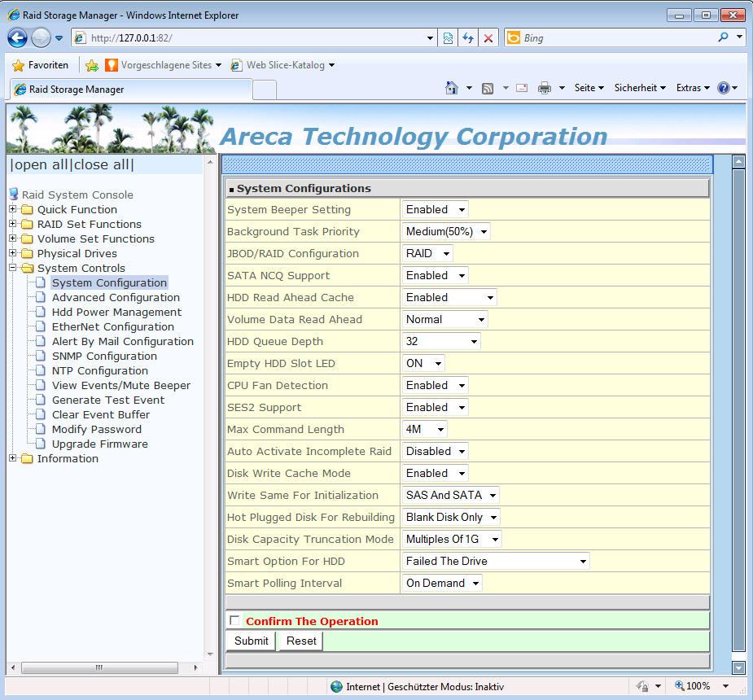This screenshot has height=700, width=753.
Task: Click the Bing search magnifier icon
Action: pos(723,37)
